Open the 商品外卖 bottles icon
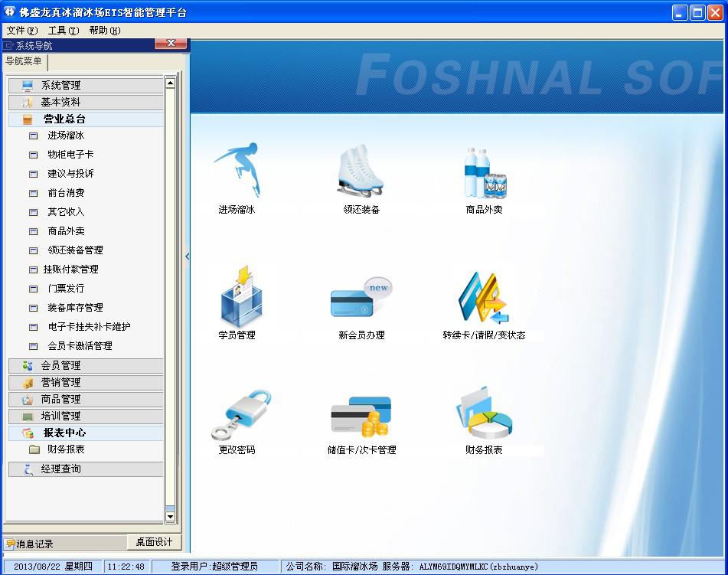 (485, 173)
